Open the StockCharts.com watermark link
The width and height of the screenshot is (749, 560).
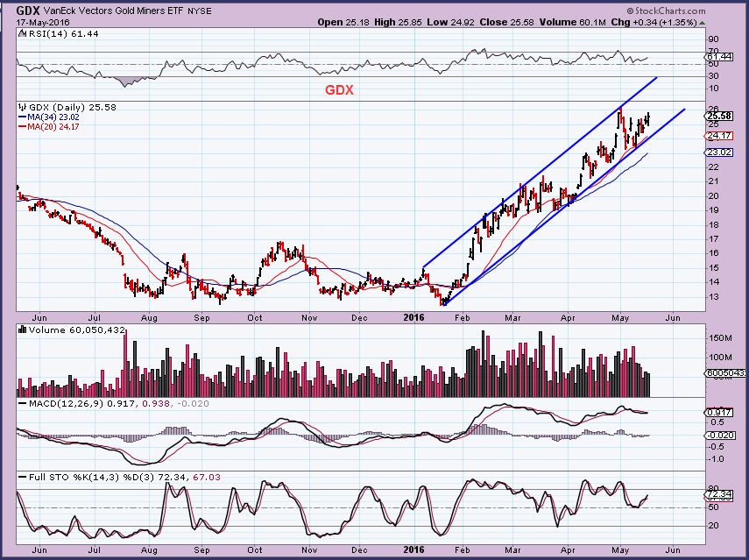click(x=666, y=11)
